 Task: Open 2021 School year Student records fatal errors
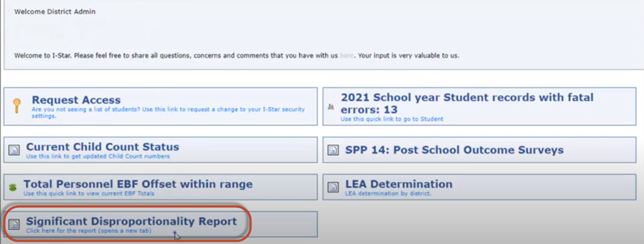point(467,104)
